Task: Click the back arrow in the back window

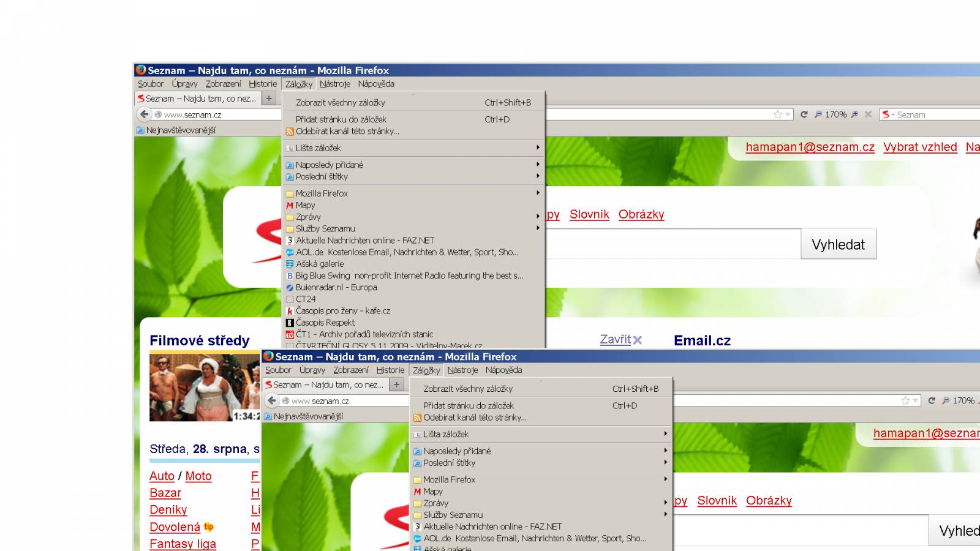Action: point(144,114)
